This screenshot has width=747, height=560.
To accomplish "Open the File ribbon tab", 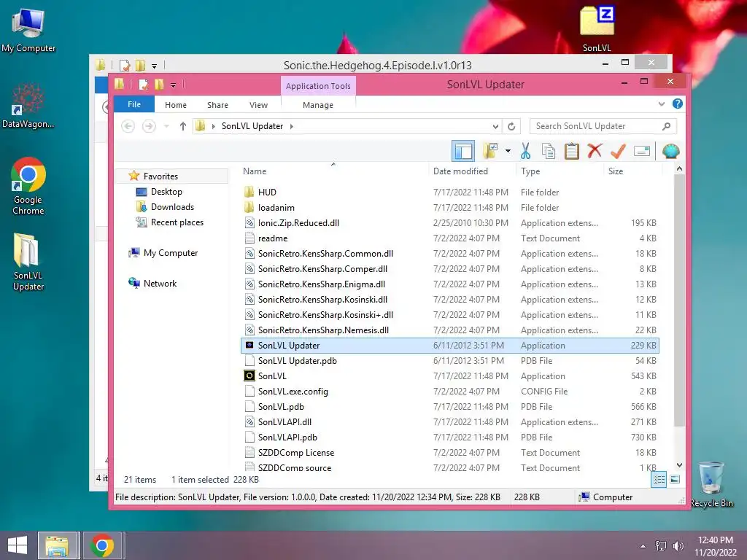I will coord(134,104).
